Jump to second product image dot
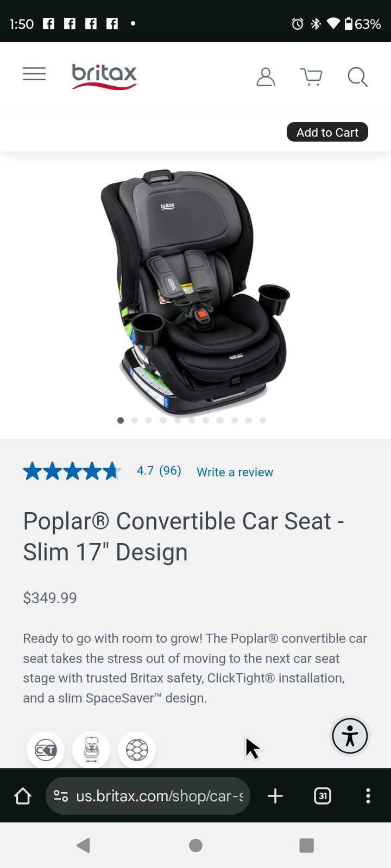The image size is (391, 868). [135, 420]
